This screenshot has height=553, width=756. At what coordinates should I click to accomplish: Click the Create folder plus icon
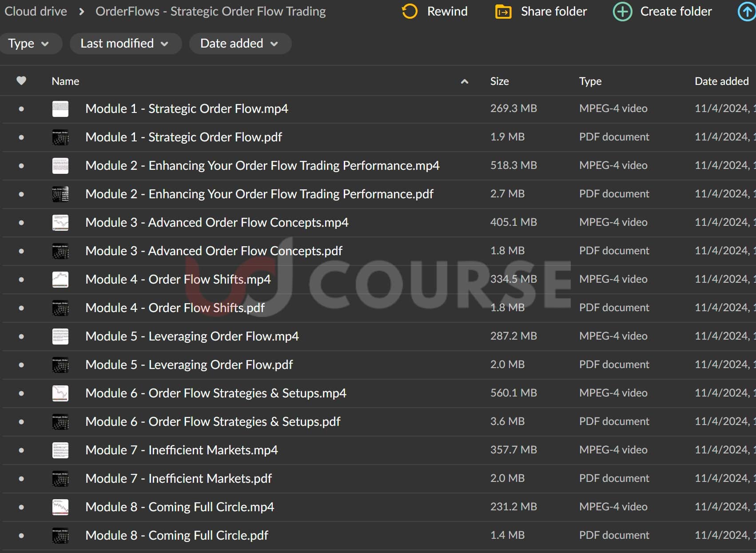[x=622, y=12]
